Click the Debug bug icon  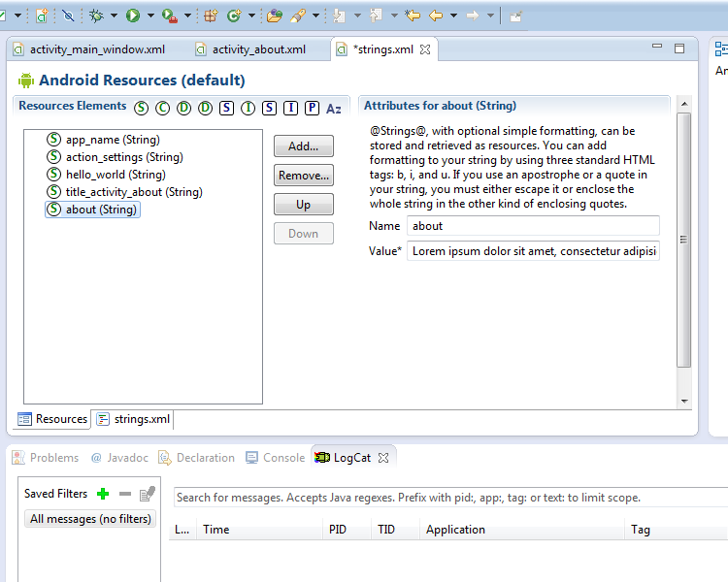[96, 16]
